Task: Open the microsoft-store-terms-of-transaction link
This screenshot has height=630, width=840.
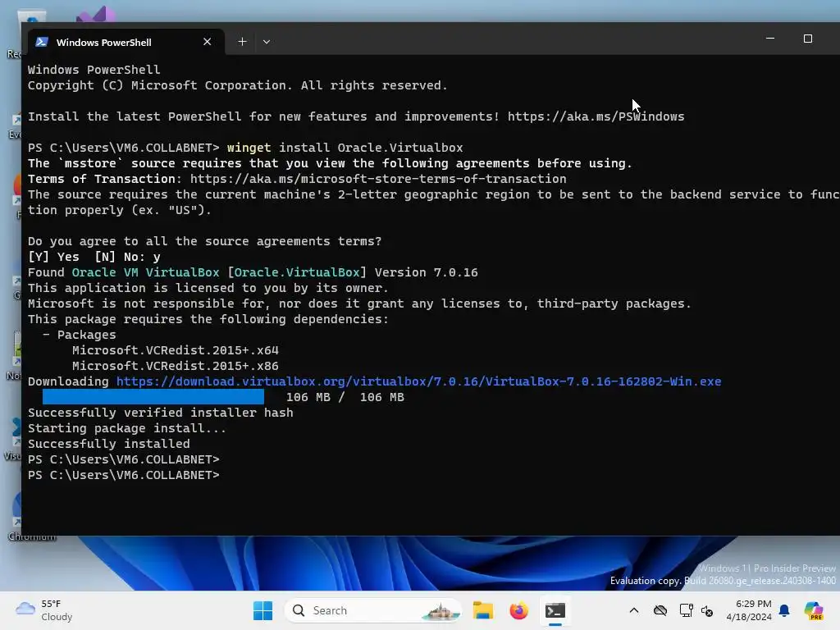Action: 378,179
